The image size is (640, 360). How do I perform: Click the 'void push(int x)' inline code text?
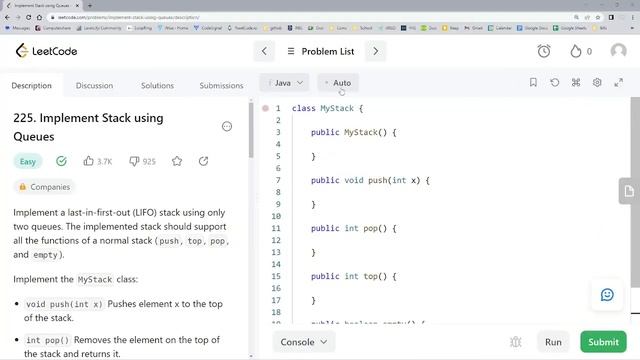[x=64, y=304]
